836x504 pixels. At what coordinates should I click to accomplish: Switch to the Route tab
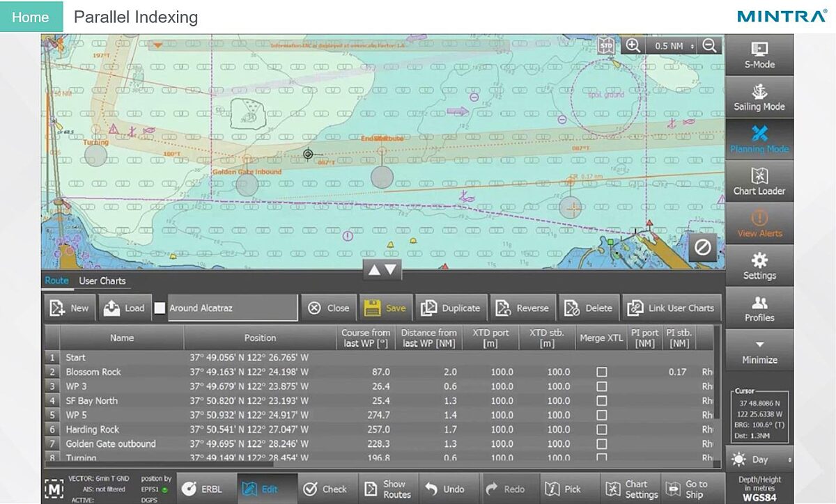click(x=56, y=281)
